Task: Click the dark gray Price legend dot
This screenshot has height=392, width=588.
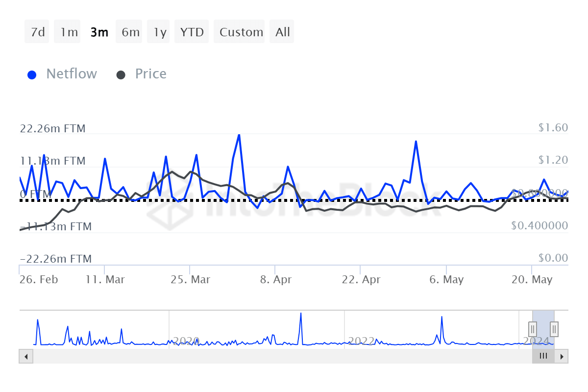Action: (121, 75)
